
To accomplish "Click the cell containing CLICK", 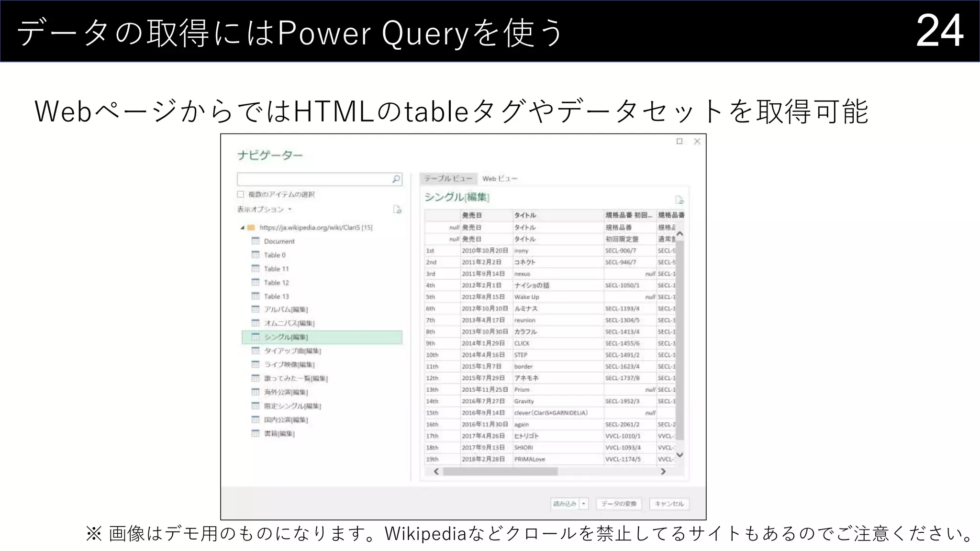I will 558,343.
